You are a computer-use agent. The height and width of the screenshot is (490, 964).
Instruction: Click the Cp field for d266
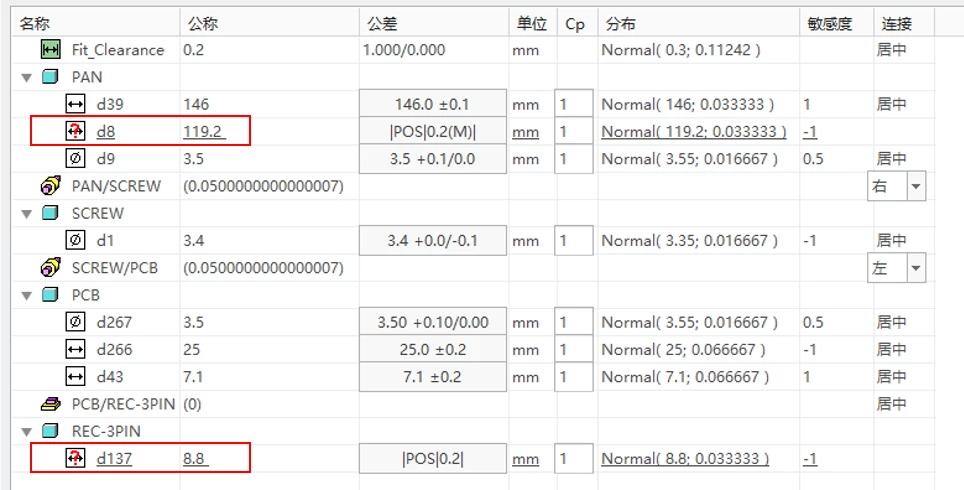tap(574, 349)
